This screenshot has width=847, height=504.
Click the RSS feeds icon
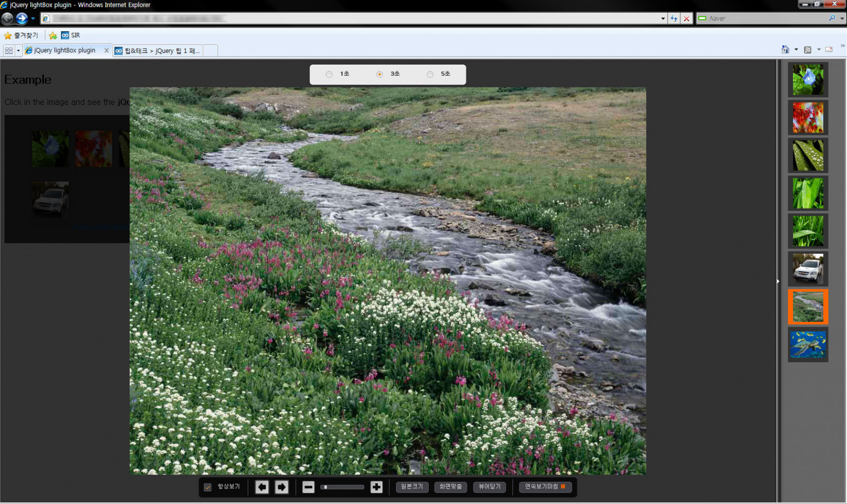pos(808,50)
